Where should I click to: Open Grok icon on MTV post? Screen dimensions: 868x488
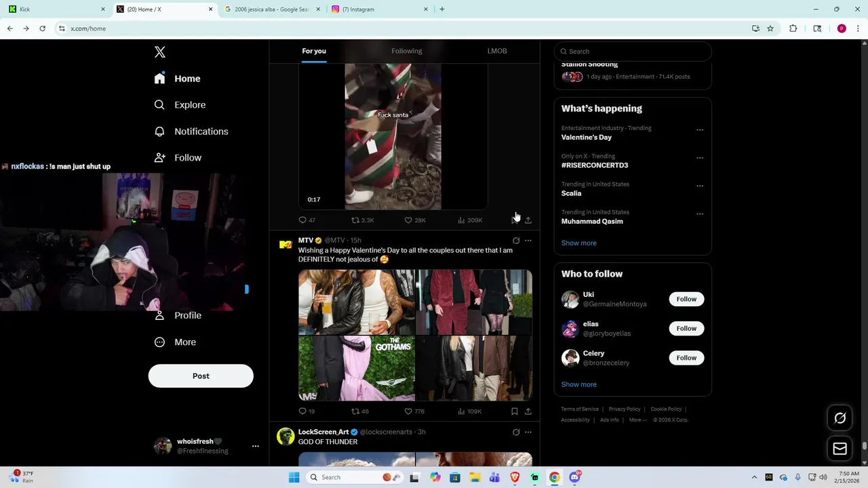(x=516, y=241)
